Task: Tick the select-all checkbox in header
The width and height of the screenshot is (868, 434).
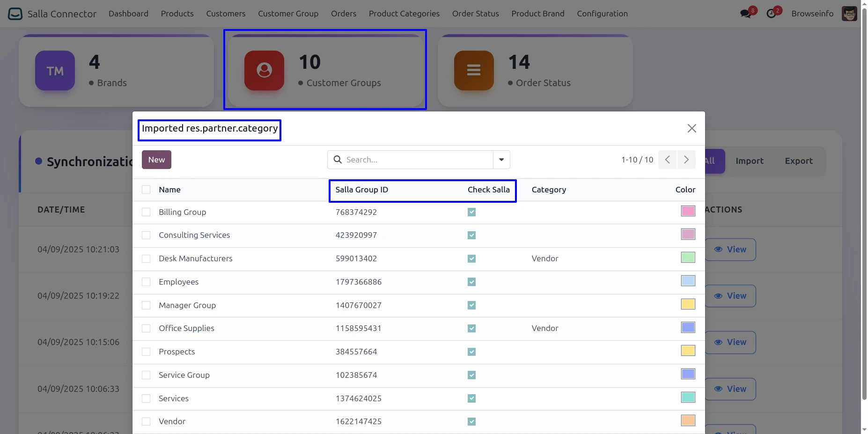Action: pyautogui.click(x=146, y=190)
